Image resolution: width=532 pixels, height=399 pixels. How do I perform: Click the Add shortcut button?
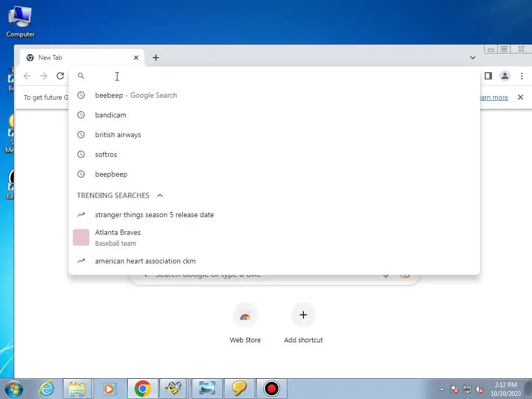(x=303, y=323)
